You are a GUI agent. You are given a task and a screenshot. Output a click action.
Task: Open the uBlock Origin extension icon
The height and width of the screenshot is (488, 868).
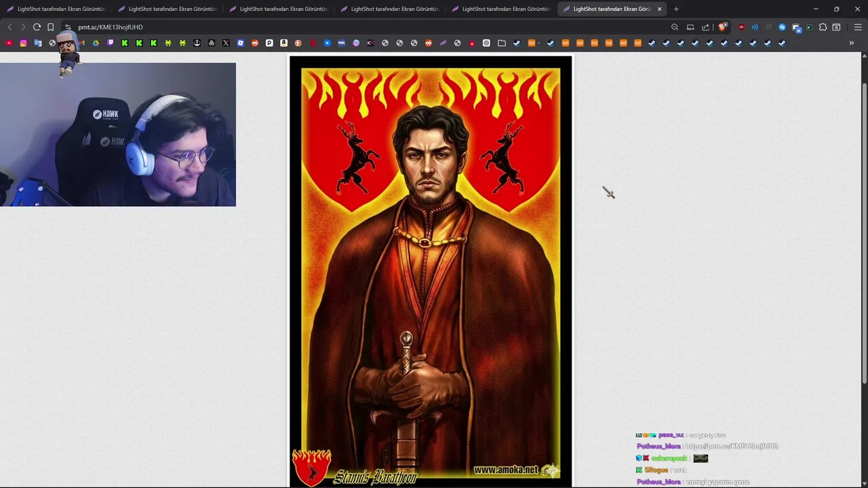(741, 27)
